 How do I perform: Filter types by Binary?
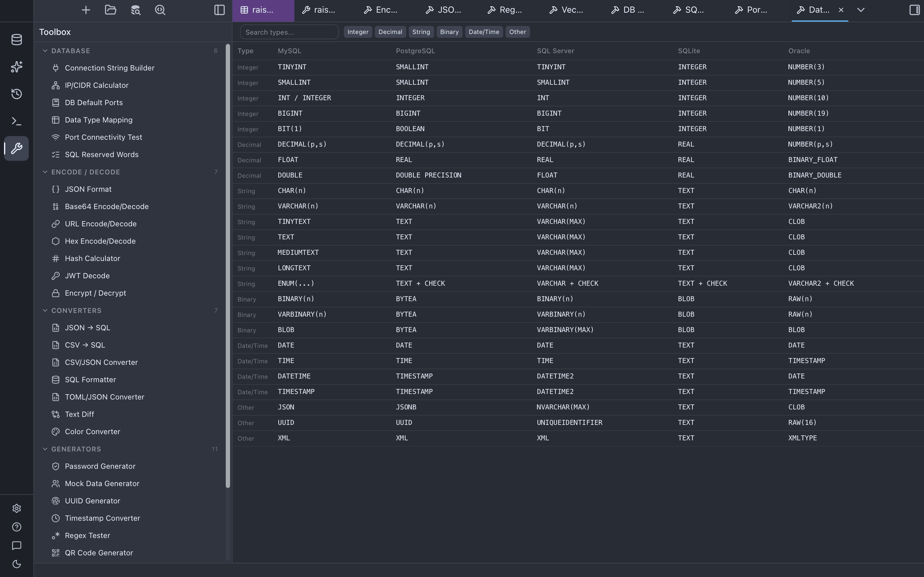click(x=449, y=32)
